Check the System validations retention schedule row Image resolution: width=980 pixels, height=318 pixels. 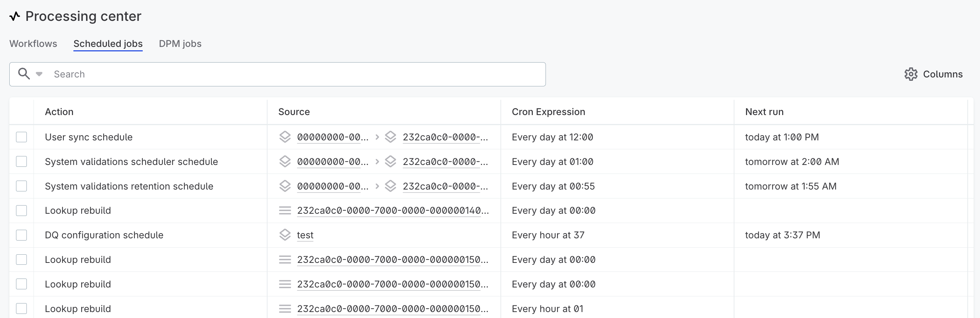coord(21,187)
